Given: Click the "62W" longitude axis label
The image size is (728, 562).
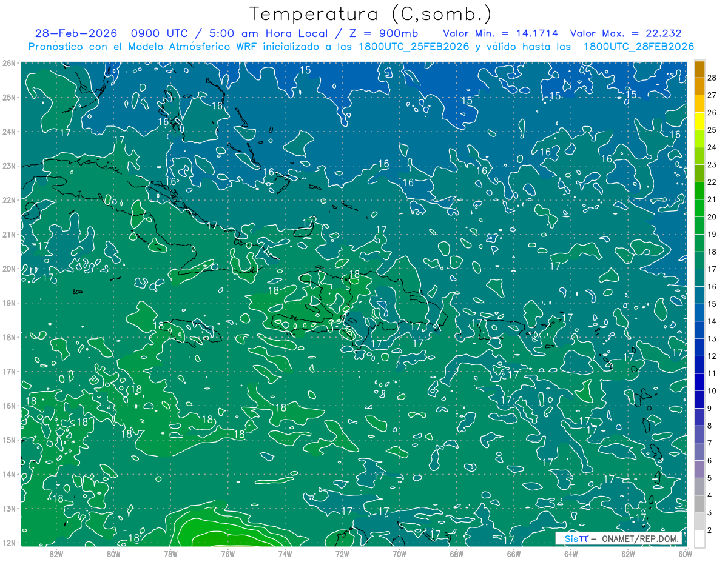Looking at the screenshot, I should pyautogui.click(x=629, y=554).
